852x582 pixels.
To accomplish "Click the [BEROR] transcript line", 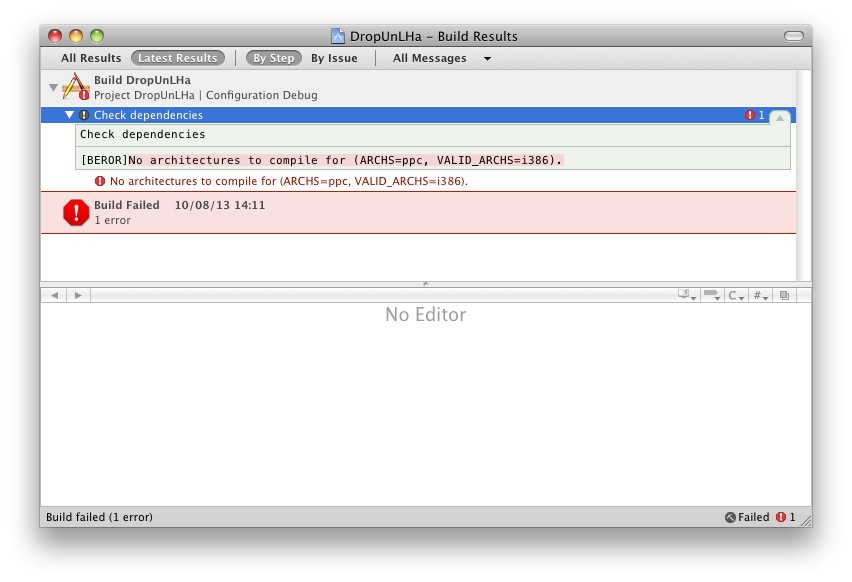I will tap(322, 160).
